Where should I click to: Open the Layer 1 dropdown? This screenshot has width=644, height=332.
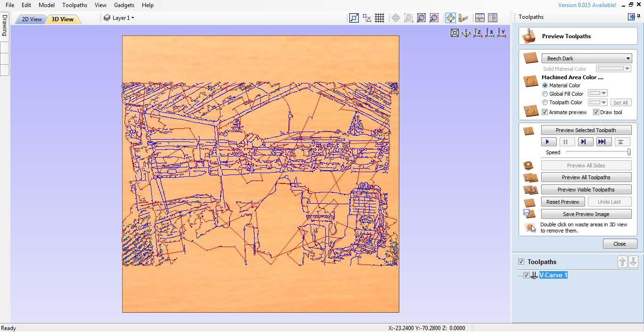click(132, 18)
